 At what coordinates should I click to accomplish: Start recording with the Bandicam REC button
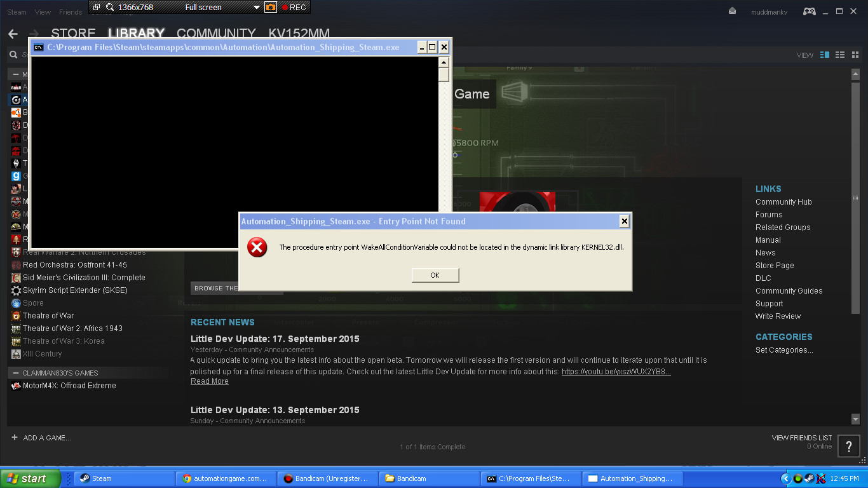[x=294, y=8]
